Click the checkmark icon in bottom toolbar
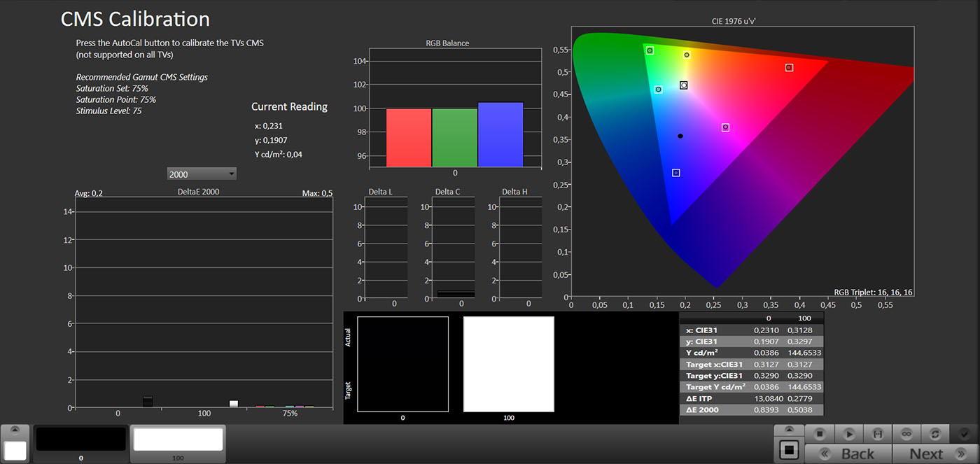This screenshot has width=980, height=464. (x=964, y=434)
